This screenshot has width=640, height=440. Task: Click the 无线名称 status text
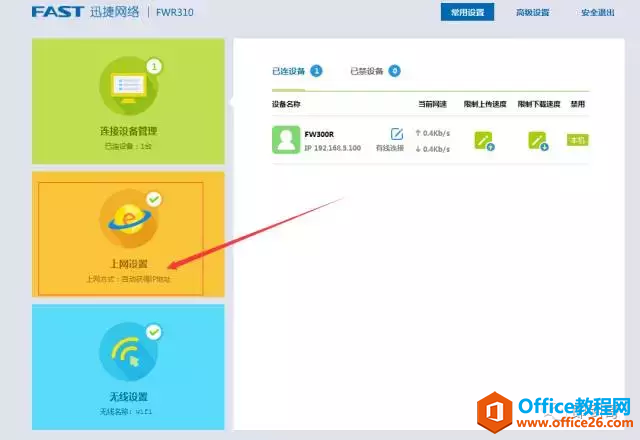pyautogui.click(x=126, y=411)
